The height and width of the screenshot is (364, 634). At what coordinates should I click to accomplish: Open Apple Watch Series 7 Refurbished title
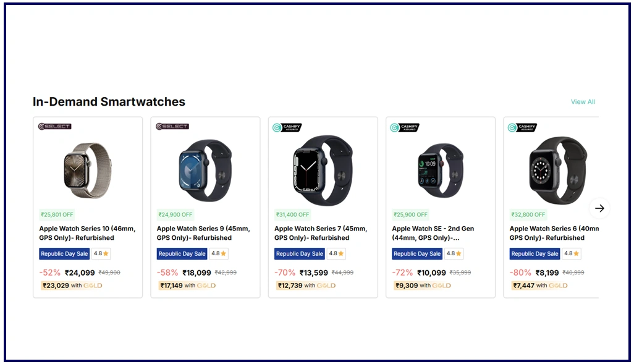(x=320, y=233)
